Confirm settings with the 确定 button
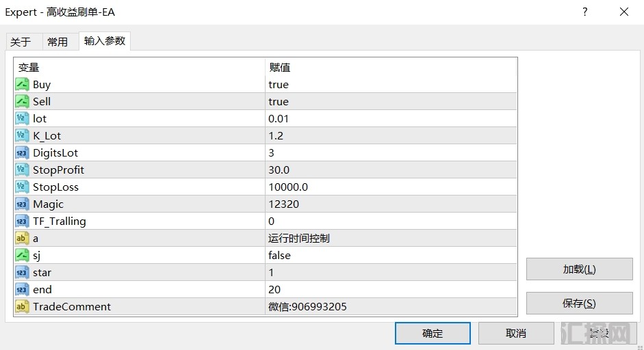Viewport: 644px width, 350px height. click(433, 334)
